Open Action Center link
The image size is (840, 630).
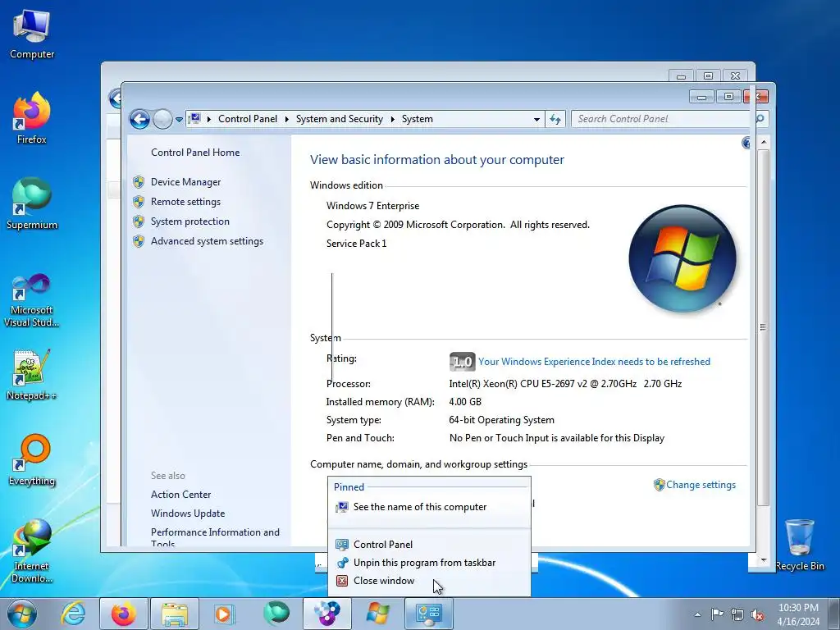pos(180,495)
